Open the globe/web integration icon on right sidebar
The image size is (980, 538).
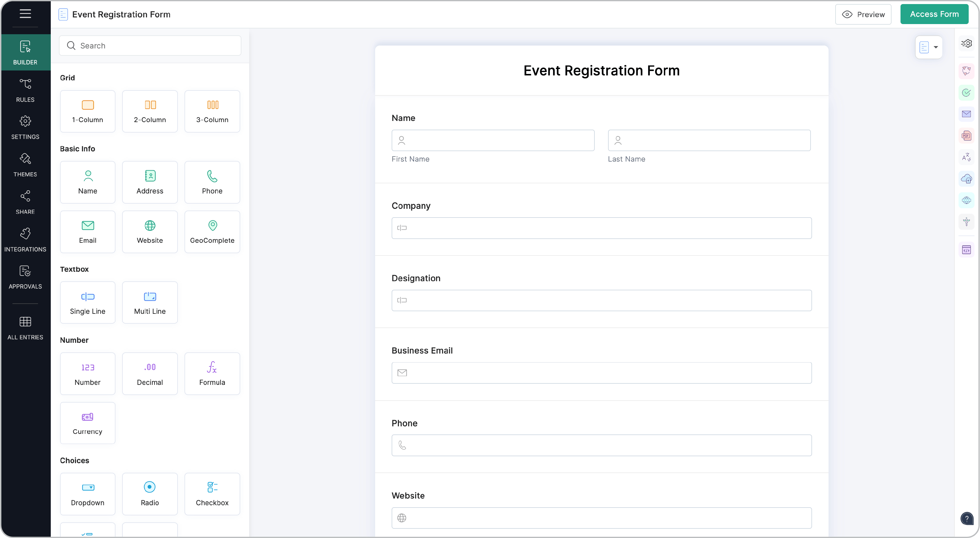tap(967, 200)
